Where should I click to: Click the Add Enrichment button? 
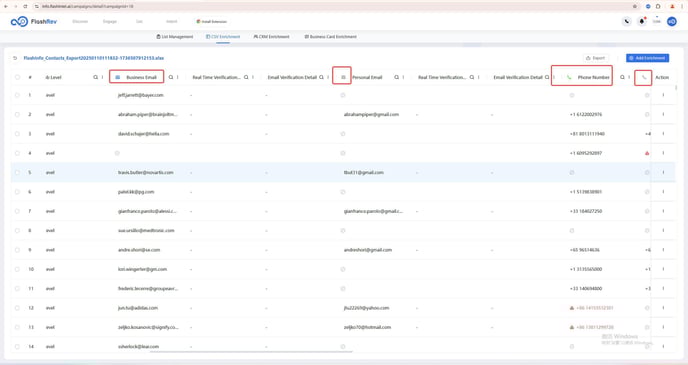(x=647, y=58)
